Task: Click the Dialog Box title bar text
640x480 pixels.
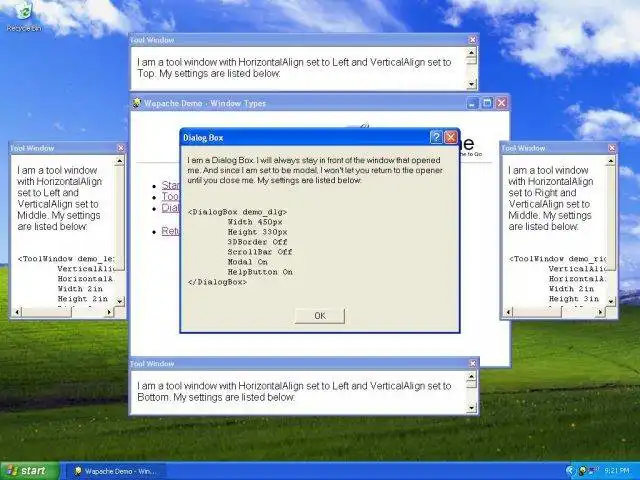Action: (203, 138)
